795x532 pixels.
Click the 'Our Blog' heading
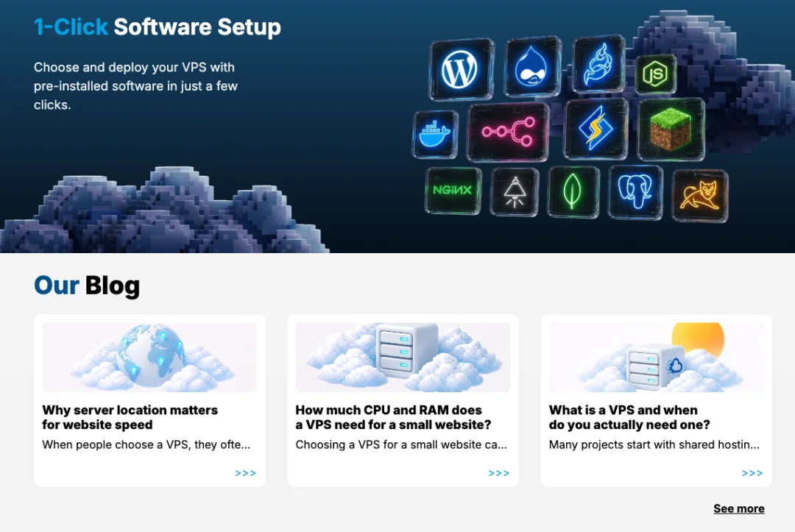pos(87,285)
